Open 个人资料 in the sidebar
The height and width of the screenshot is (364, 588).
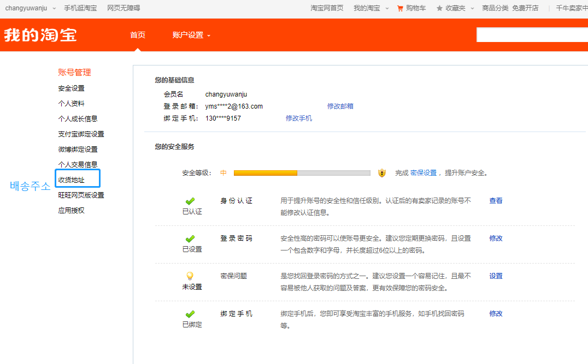coord(71,104)
